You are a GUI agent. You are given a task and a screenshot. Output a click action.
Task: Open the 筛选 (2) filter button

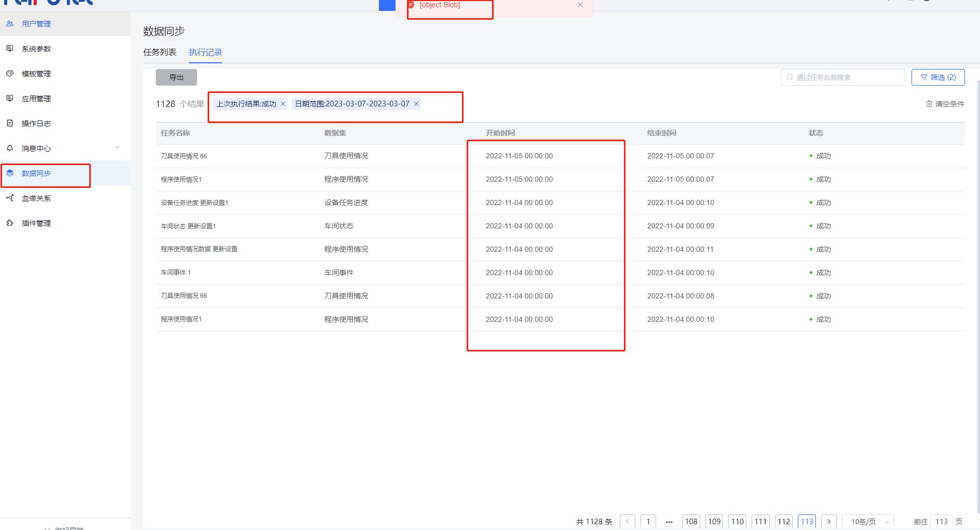[x=938, y=77]
